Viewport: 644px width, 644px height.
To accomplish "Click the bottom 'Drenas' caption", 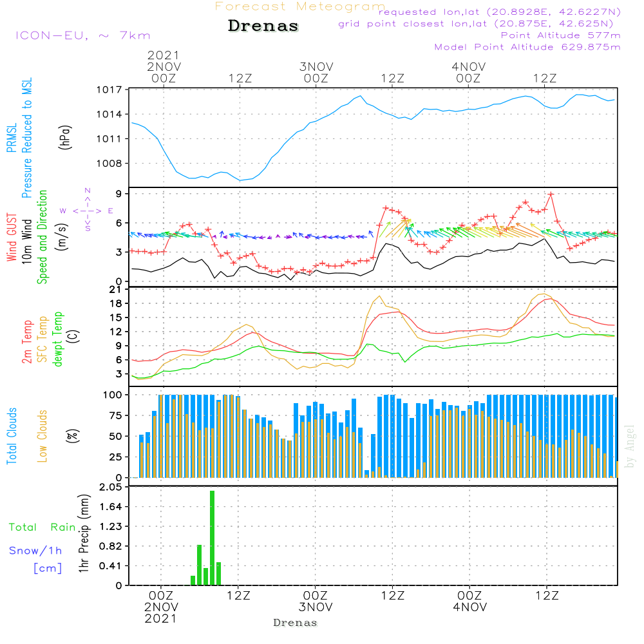I will [x=296, y=623].
